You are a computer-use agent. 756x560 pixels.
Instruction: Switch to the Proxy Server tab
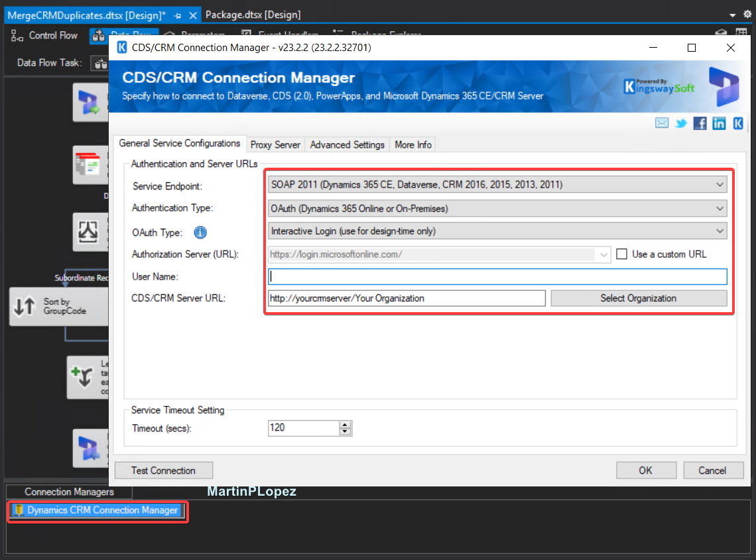275,144
